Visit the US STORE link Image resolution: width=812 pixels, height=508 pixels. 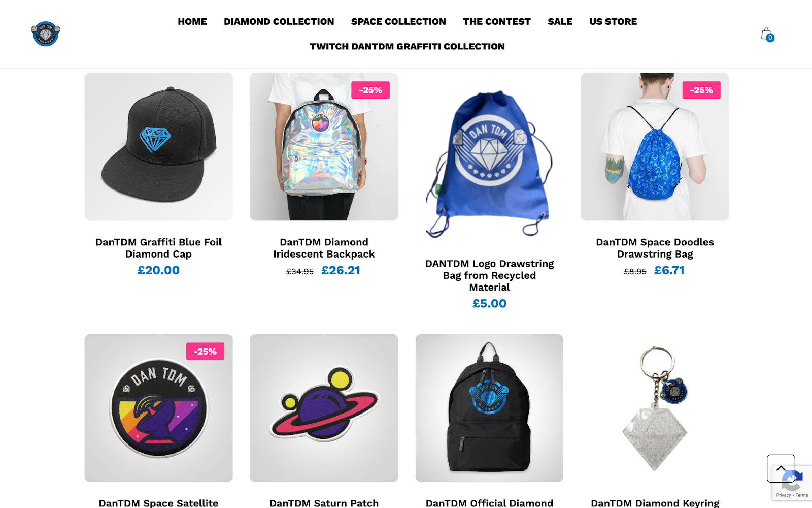pos(613,22)
